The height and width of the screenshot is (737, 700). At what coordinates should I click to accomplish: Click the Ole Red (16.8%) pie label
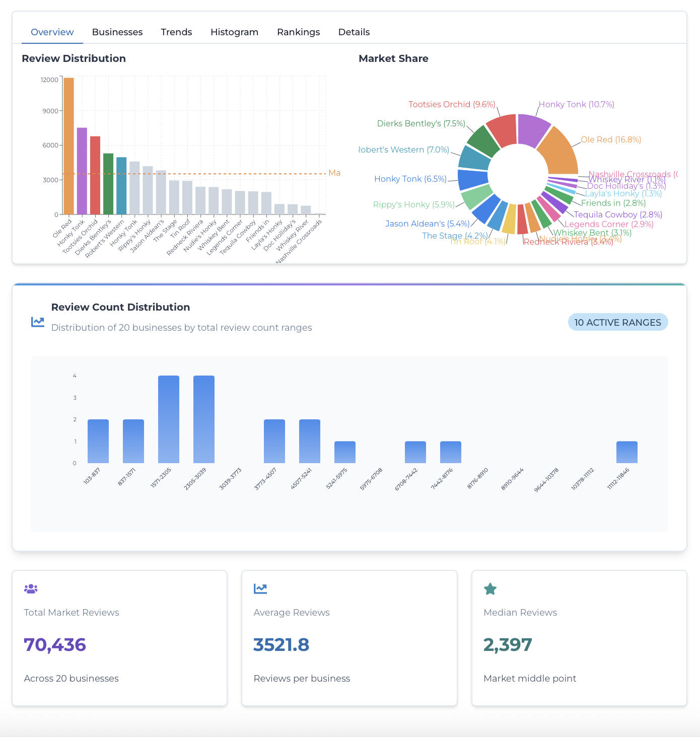[611, 139]
